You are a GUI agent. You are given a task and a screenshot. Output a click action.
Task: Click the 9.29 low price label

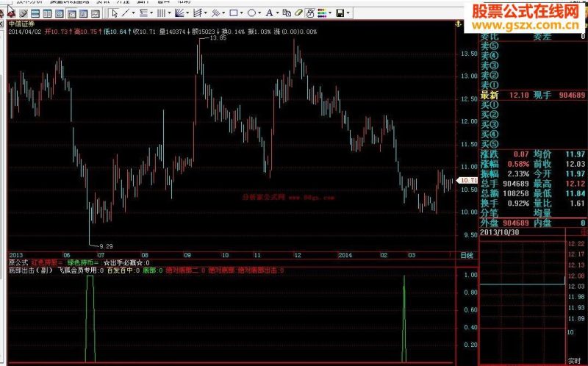[x=106, y=246]
